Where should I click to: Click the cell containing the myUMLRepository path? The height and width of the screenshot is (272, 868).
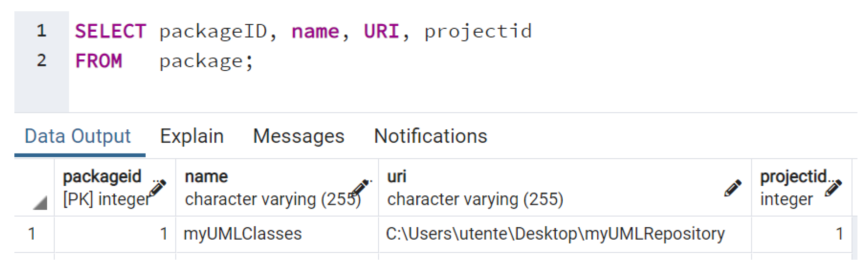pyautogui.click(x=555, y=234)
